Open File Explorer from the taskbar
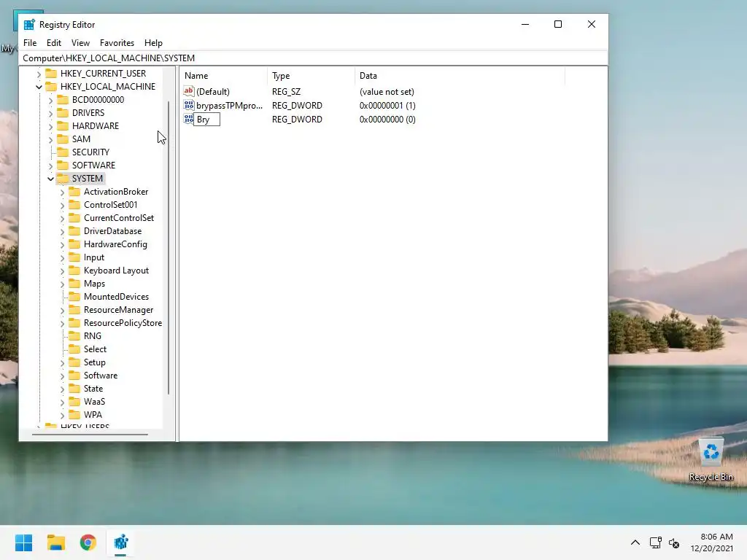747x560 pixels. coord(55,542)
